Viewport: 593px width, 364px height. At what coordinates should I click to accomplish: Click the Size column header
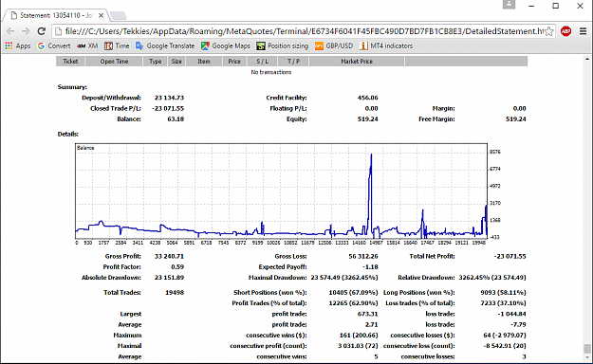(176, 62)
